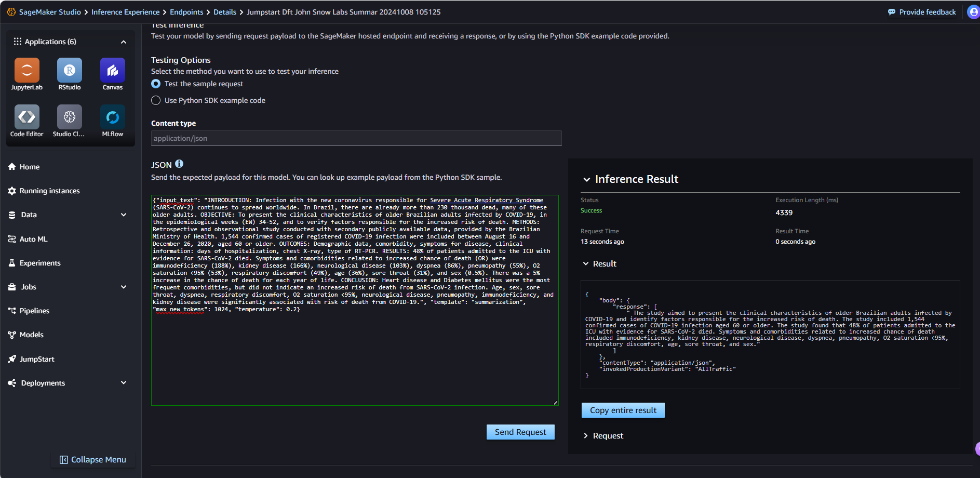This screenshot has width=980, height=478.
Task: Click the execution length value 4339
Action: (784, 213)
